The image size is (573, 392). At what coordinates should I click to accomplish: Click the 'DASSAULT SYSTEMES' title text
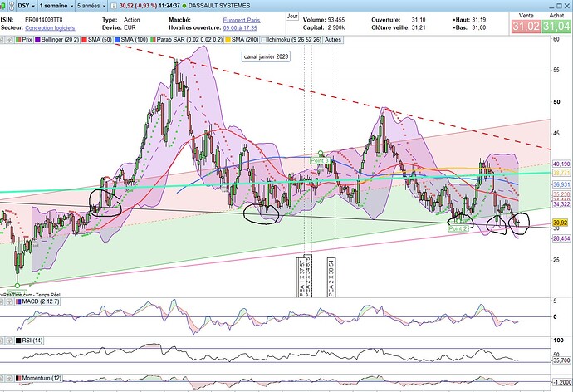tap(219, 6)
